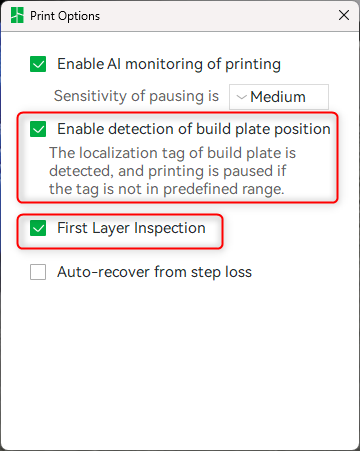Click the build plate position detection label
Screen dimensions: 360x451
[x=194, y=129]
